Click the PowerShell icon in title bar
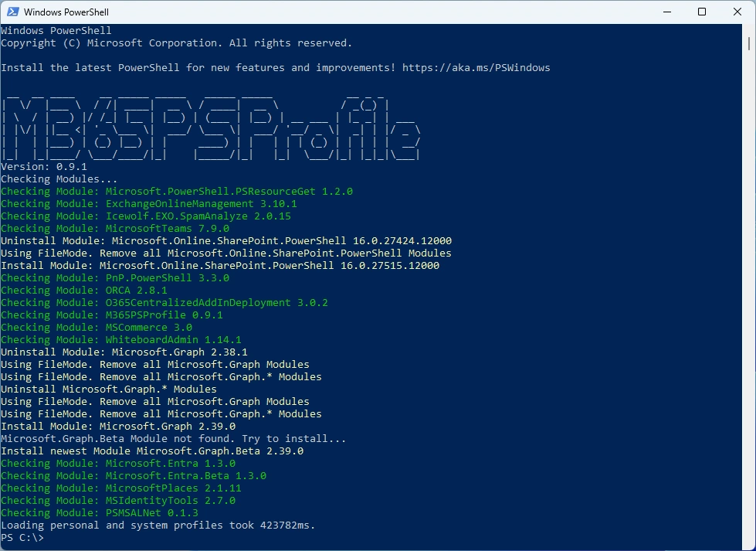The height and width of the screenshot is (551, 756). click(13, 12)
